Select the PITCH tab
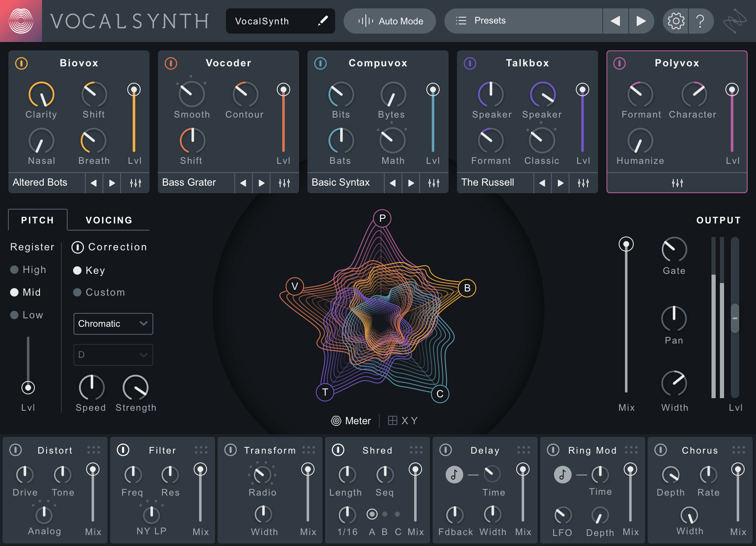 37,220
